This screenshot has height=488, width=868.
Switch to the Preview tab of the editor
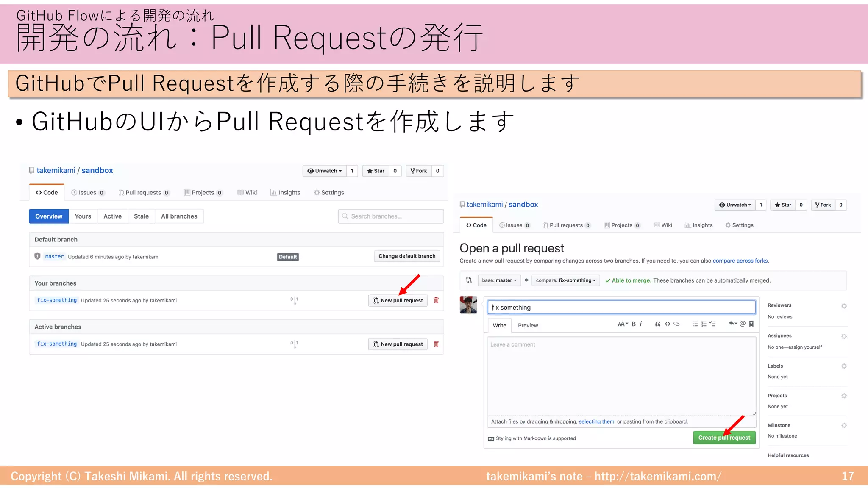(528, 325)
